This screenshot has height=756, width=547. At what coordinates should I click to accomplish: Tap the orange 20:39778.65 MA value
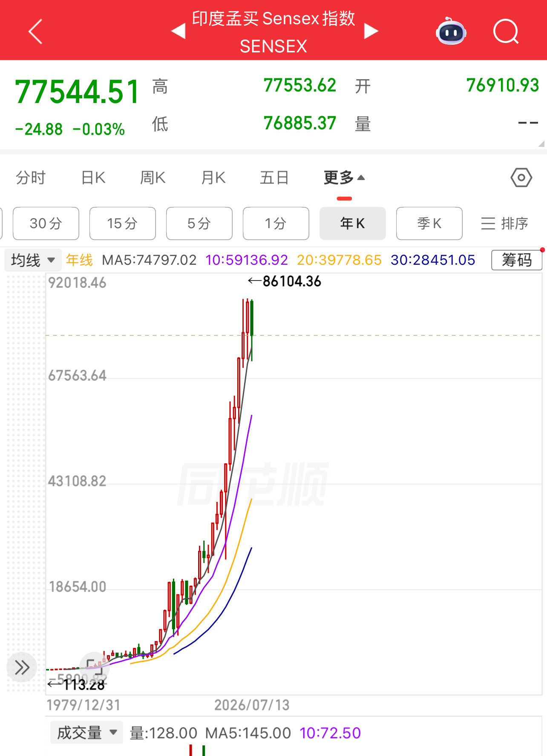339,260
